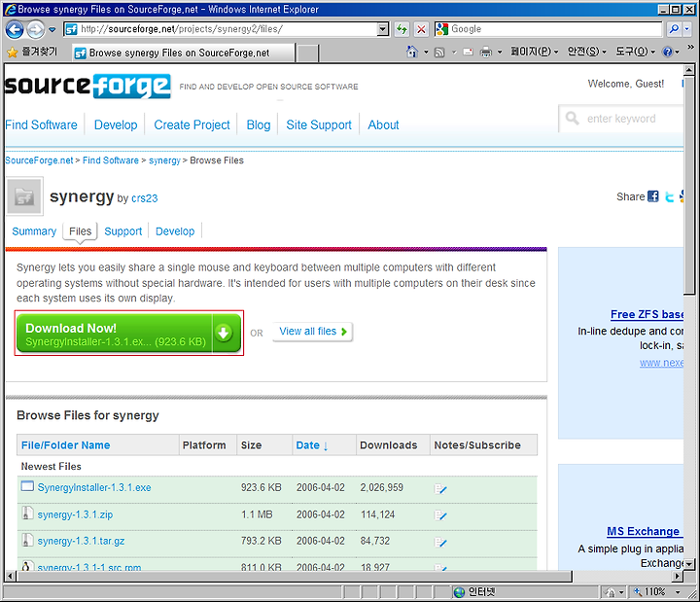Open the crs23 author profile link
The height and width of the screenshot is (602, 700).
[144, 198]
